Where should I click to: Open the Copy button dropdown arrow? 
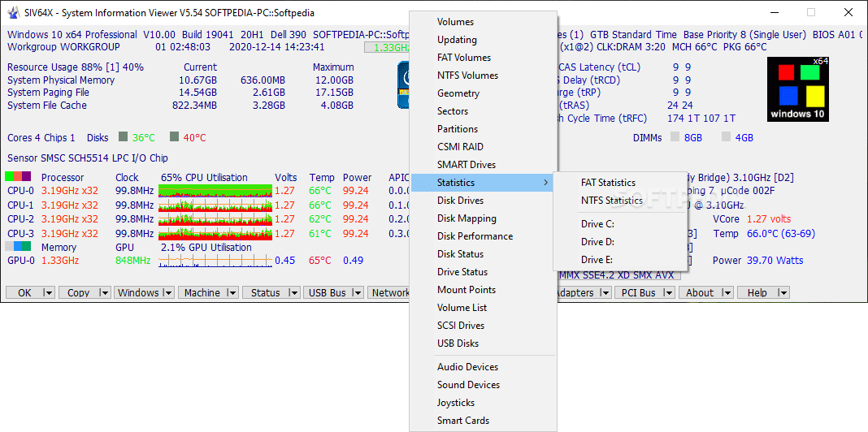pos(105,293)
